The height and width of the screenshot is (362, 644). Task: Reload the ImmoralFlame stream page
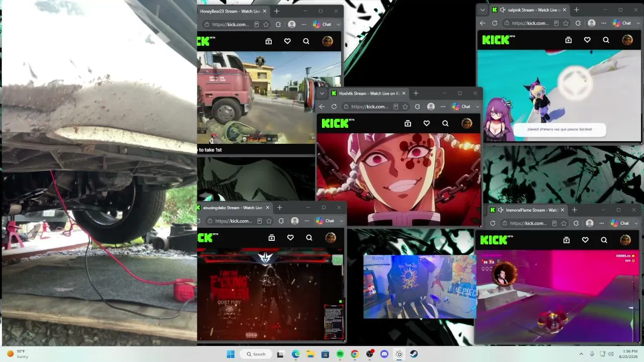(493, 223)
